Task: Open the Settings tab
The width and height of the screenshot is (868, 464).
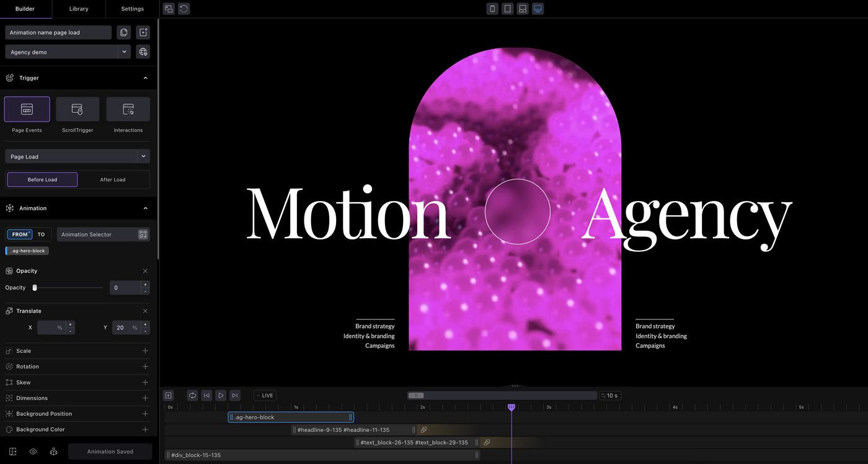Action: [132, 9]
